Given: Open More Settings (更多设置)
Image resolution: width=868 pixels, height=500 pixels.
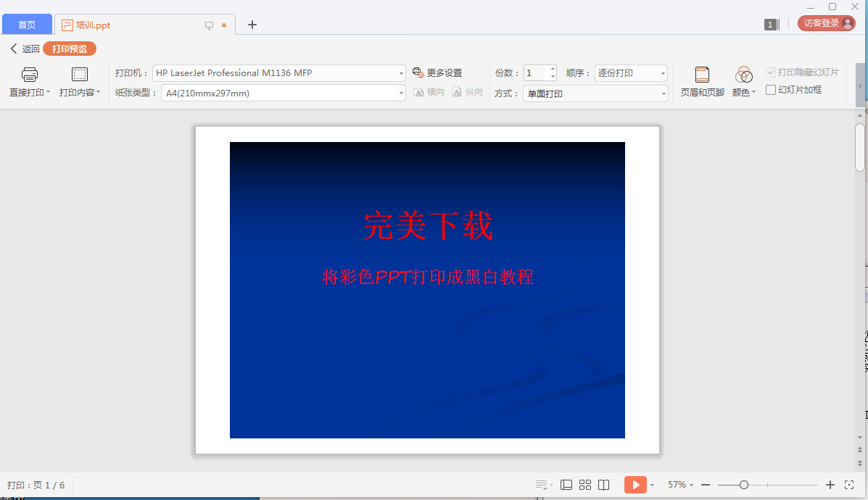Looking at the screenshot, I should (437, 73).
